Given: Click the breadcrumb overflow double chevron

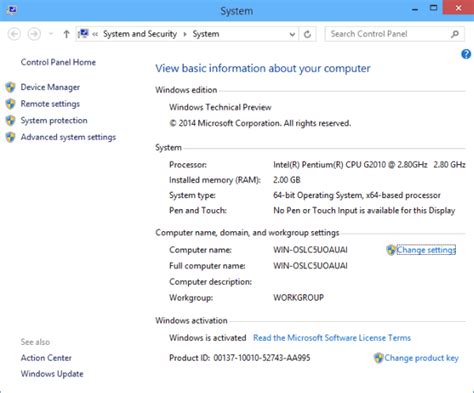Looking at the screenshot, I should coord(95,34).
